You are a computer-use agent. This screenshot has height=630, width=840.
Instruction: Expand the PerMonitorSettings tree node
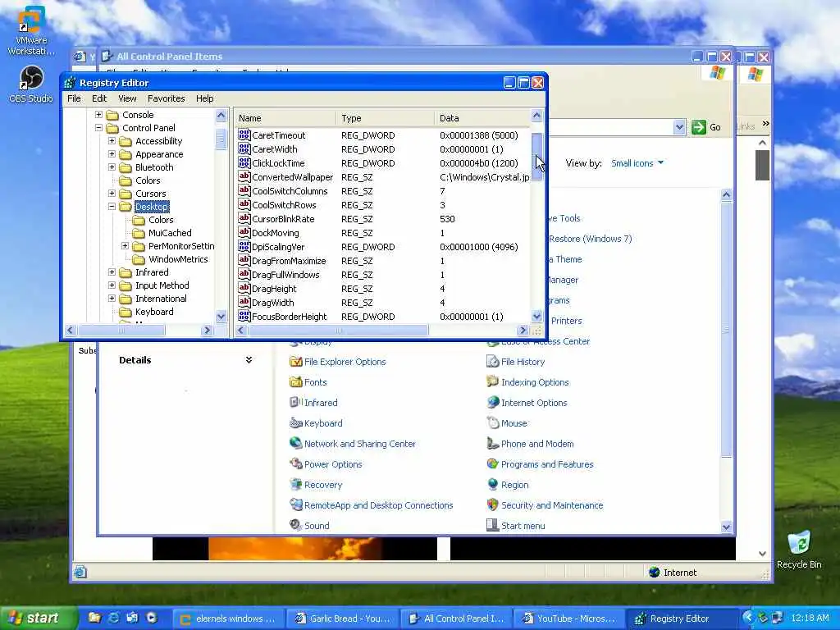pos(125,246)
